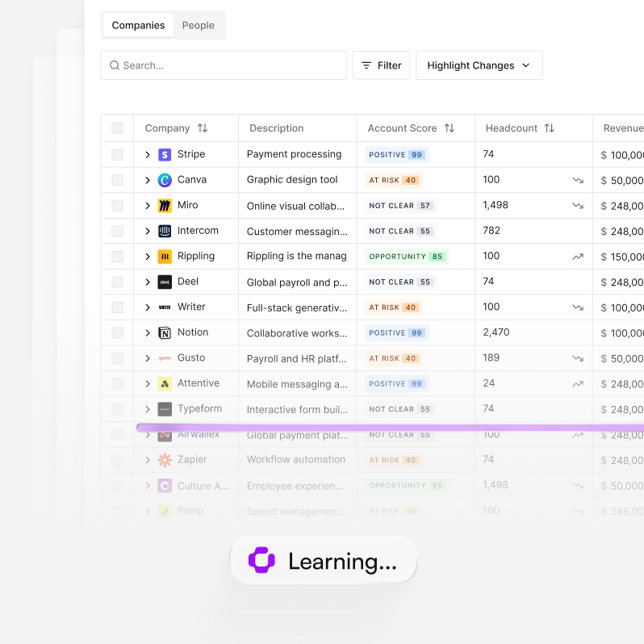Screen dimensions: 644x644
Task: Click Writer's downward headcount trend icon
Action: tap(578, 307)
